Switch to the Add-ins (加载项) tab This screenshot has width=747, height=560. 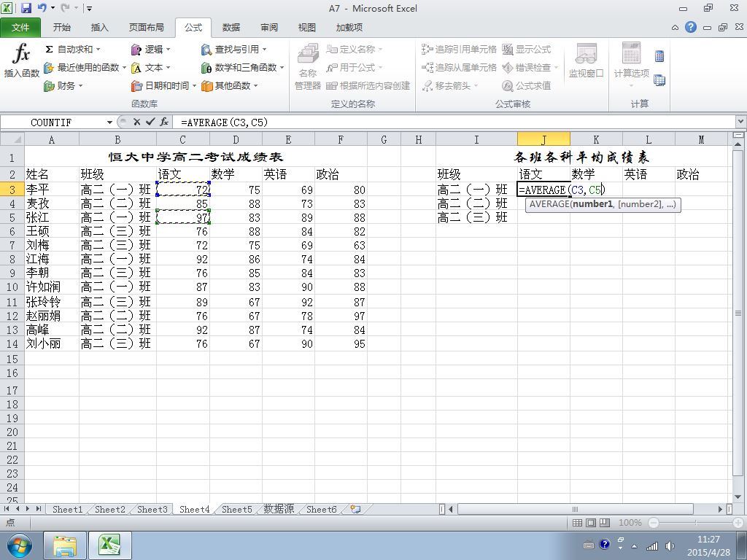pos(349,28)
